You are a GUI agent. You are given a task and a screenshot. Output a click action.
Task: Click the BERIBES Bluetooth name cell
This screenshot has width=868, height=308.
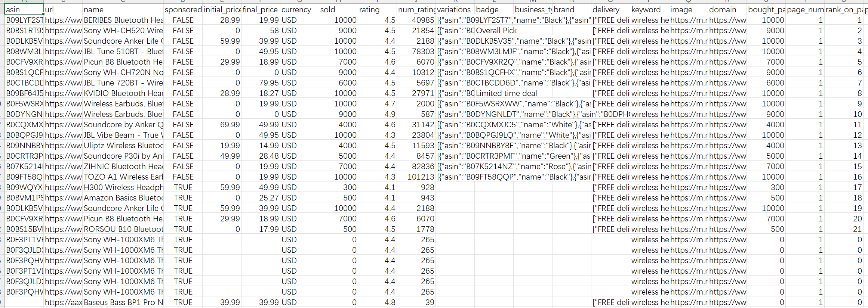coord(123,20)
